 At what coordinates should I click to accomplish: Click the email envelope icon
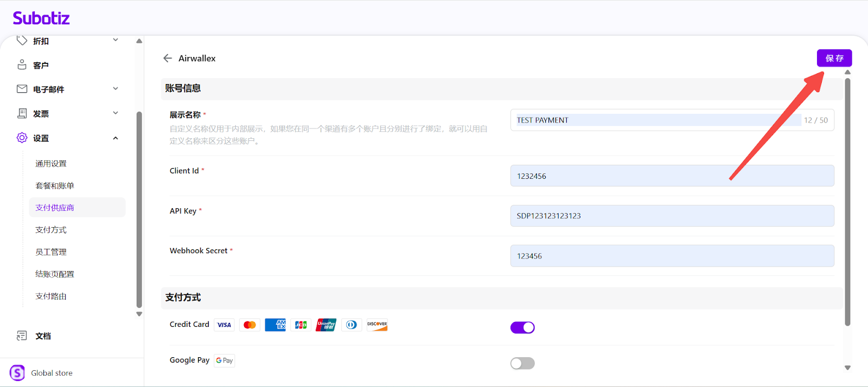22,89
